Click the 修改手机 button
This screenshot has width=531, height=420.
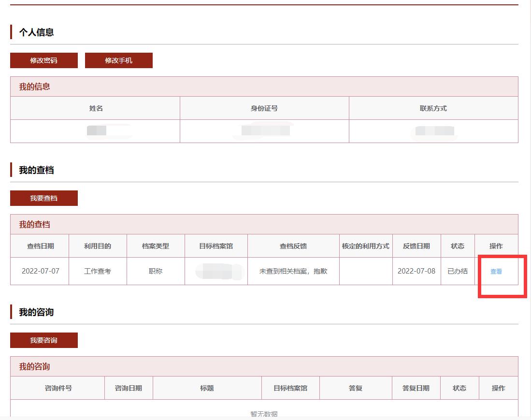click(118, 60)
